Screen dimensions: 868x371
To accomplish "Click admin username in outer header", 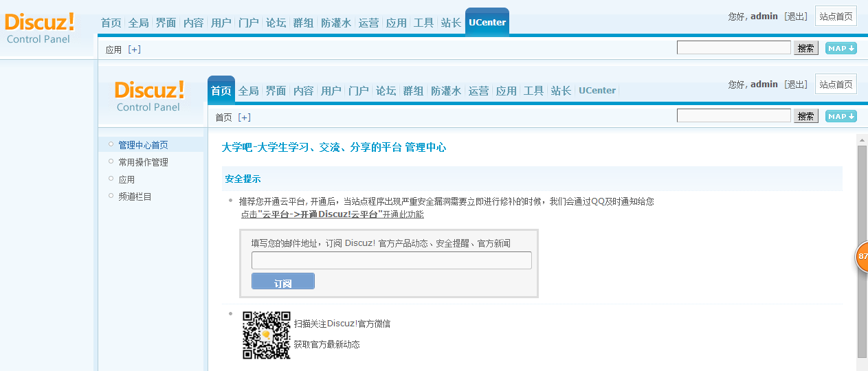I will point(764,16).
